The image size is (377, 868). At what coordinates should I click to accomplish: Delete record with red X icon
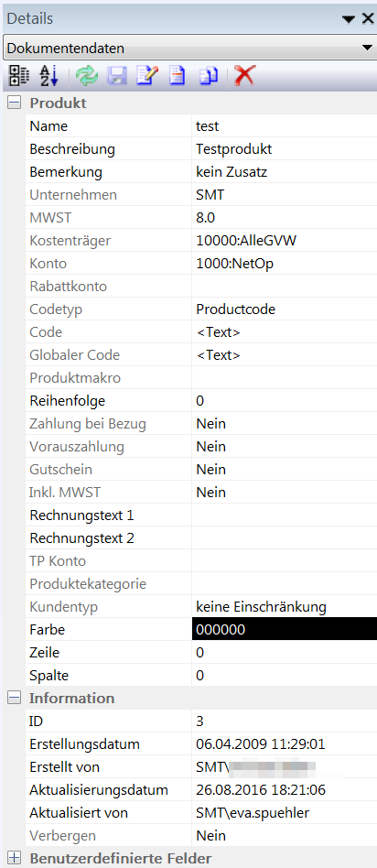point(244,75)
